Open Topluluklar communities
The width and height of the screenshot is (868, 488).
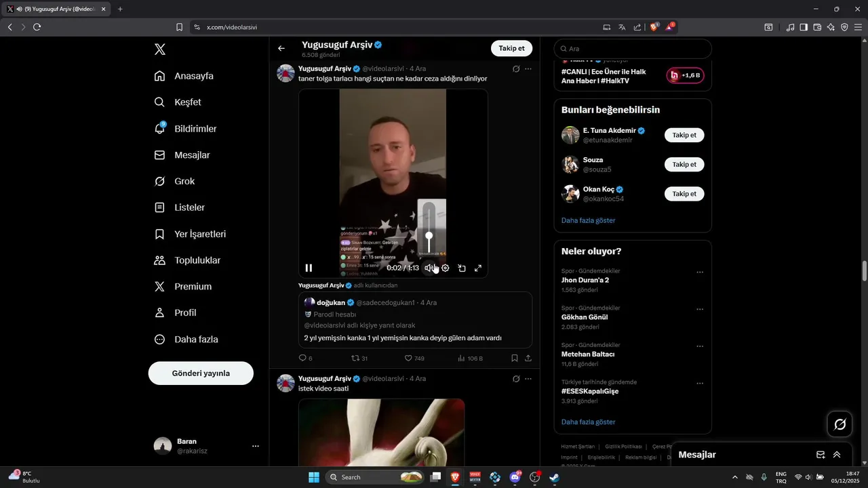point(188,260)
